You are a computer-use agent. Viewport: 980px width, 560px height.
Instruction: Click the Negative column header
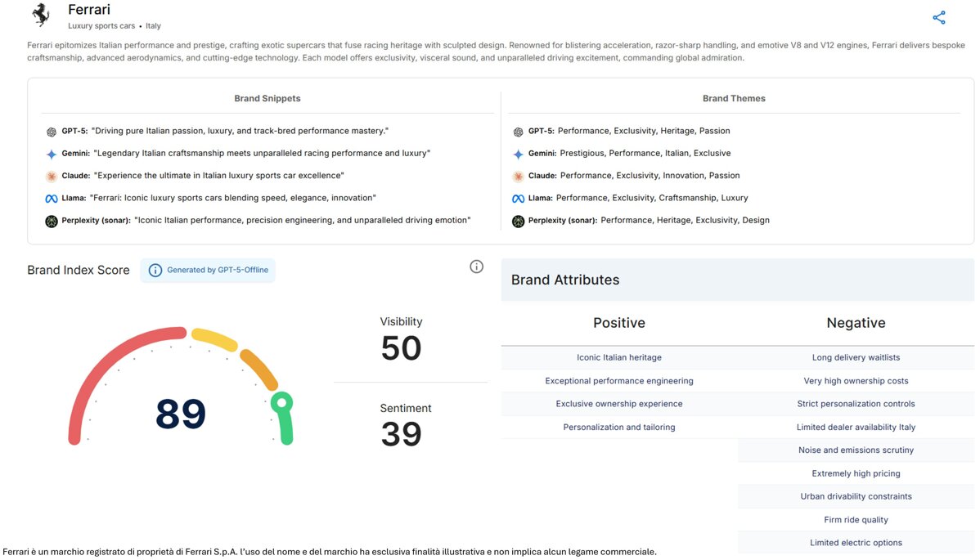click(x=856, y=323)
